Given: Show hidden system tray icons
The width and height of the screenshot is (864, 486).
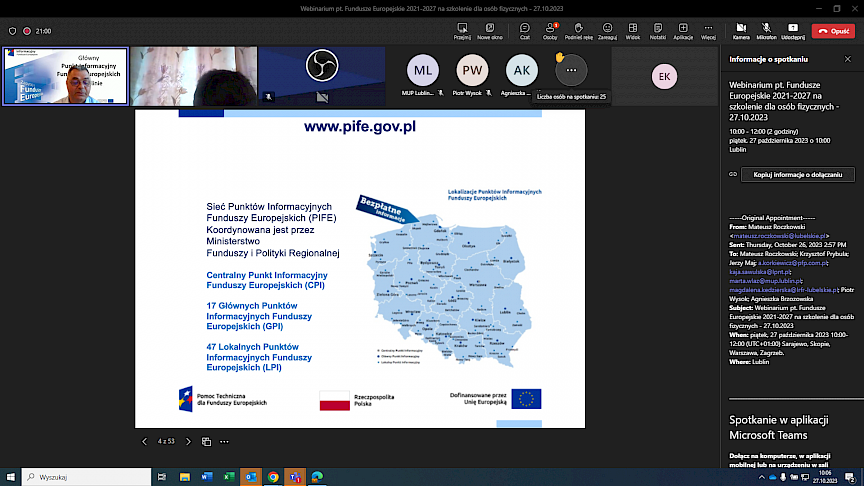Looking at the screenshot, I should [x=762, y=477].
